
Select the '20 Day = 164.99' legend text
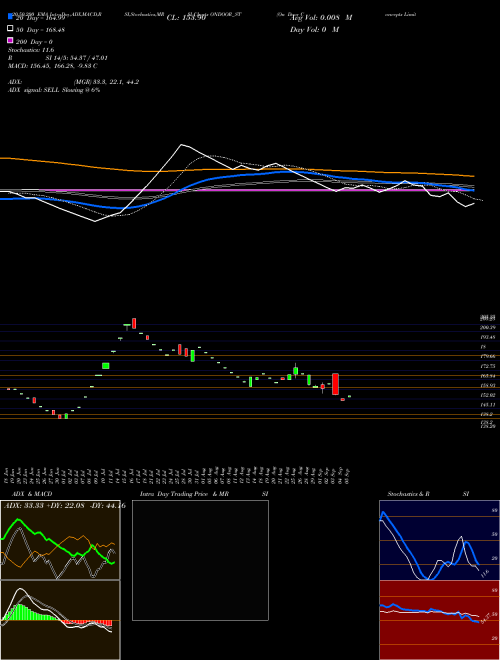point(40,18)
